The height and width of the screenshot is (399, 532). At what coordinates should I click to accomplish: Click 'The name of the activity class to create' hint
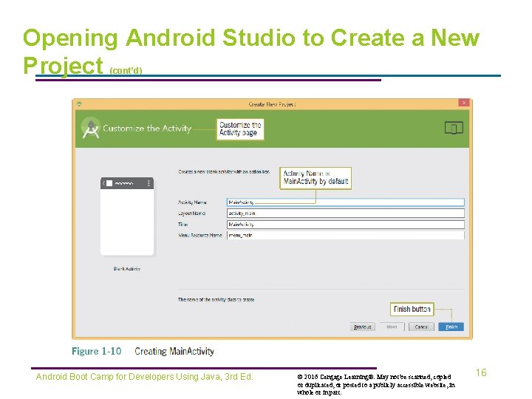coord(216,299)
